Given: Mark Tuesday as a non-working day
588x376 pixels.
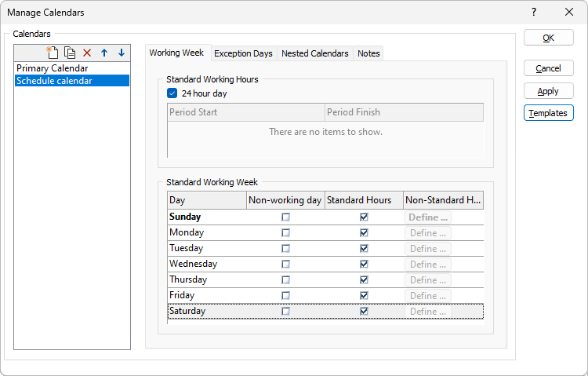Looking at the screenshot, I should pyautogui.click(x=285, y=249).
